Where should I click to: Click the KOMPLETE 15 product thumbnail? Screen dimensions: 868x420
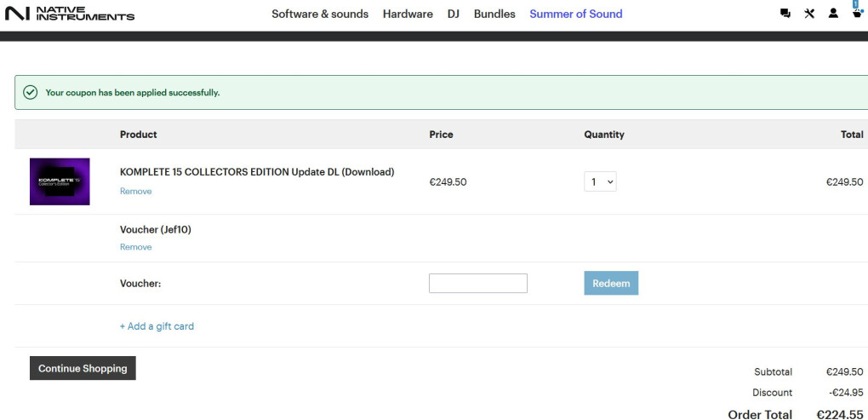click(60, 181)
